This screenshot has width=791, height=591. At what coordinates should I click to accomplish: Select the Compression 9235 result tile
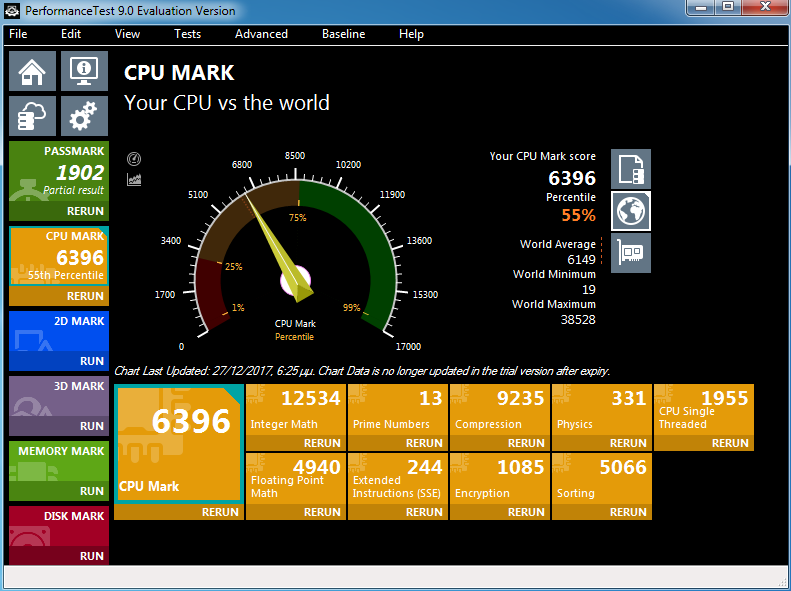(500, 409)
